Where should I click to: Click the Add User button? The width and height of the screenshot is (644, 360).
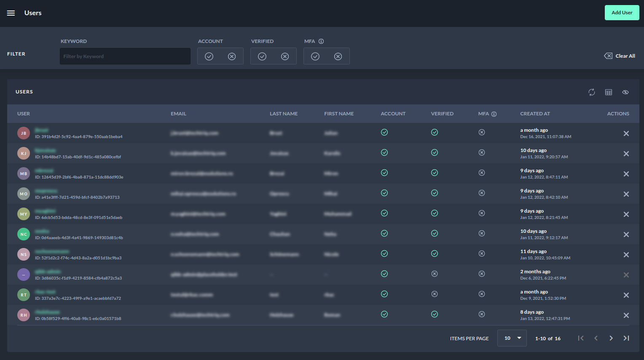click(x=622, y=13)
